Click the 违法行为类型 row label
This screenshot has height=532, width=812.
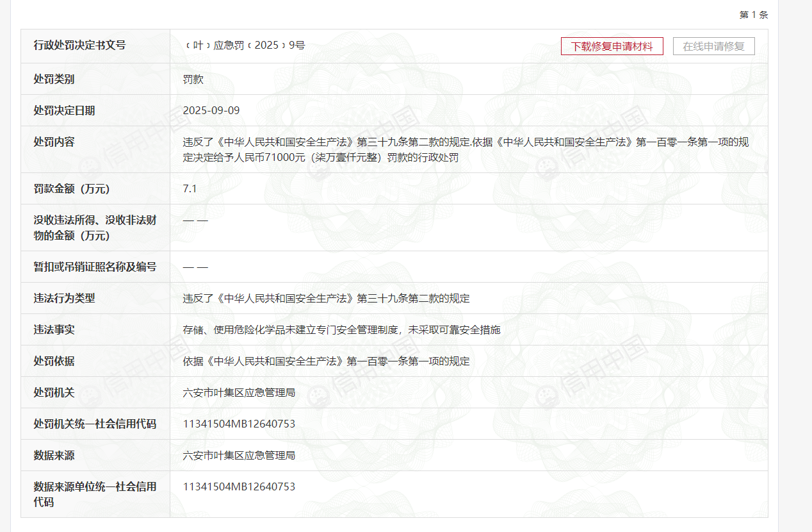tap(64, 299)
